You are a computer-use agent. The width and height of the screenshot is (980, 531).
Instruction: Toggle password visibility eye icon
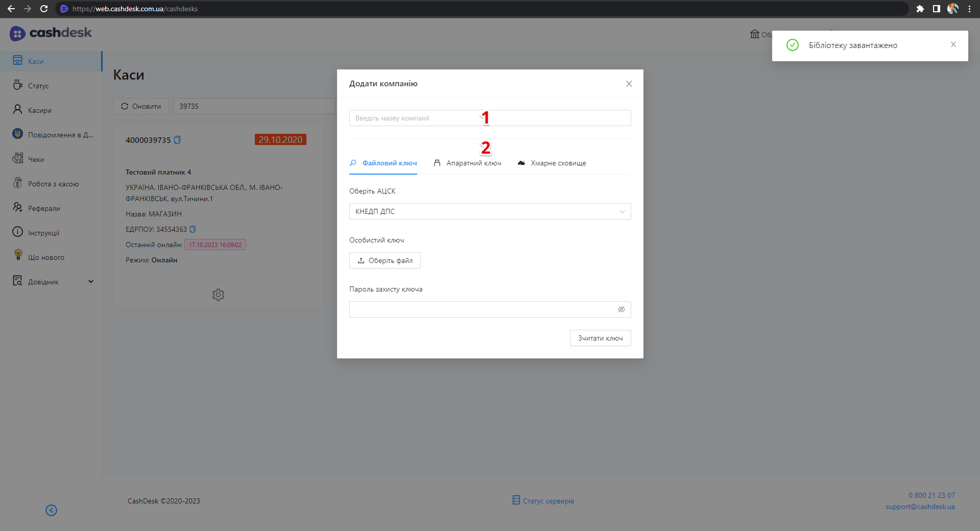tap(621, 309)
